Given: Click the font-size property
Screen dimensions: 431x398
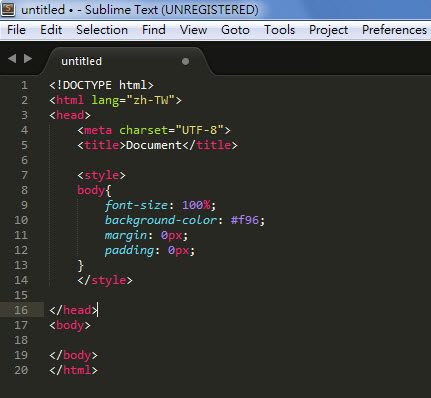Looking at the screenshot, I should pos(136,205).
